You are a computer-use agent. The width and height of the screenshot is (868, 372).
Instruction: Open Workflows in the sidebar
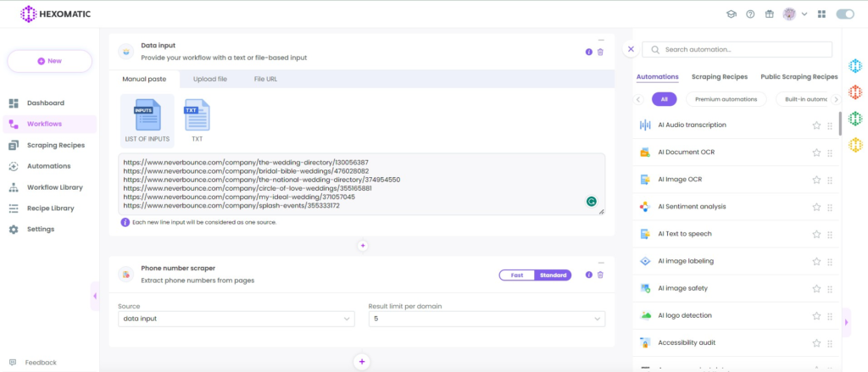49,124
